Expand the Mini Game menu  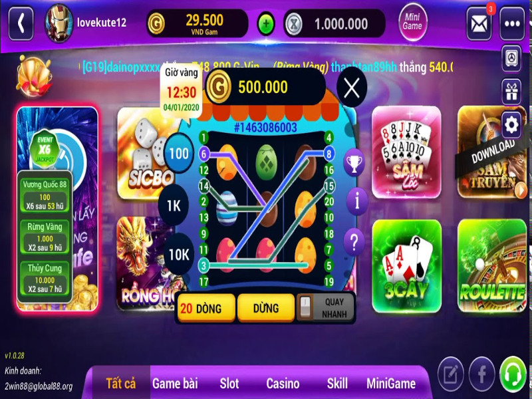(412, 22)
